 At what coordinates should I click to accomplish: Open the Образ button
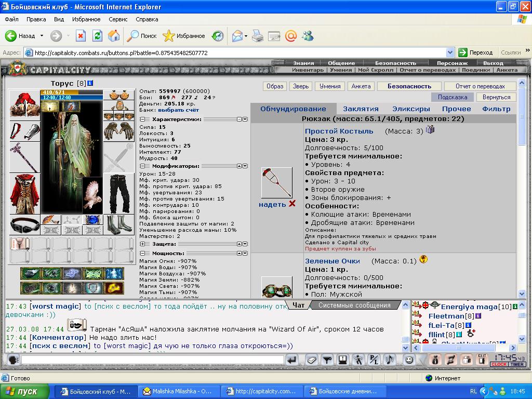(x=275, y=86)
